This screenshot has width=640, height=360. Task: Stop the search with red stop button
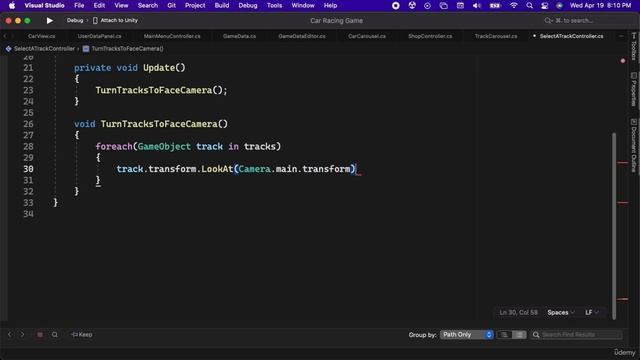point(40,335)
